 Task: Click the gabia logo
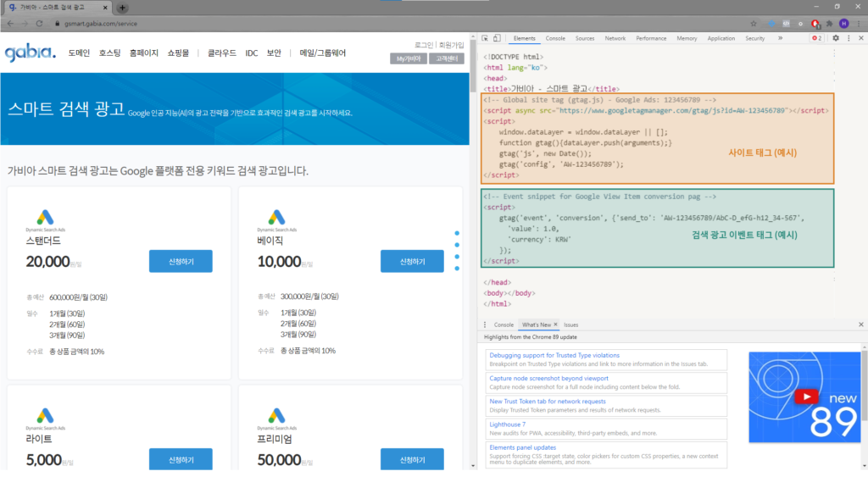[x=30, y=53]
